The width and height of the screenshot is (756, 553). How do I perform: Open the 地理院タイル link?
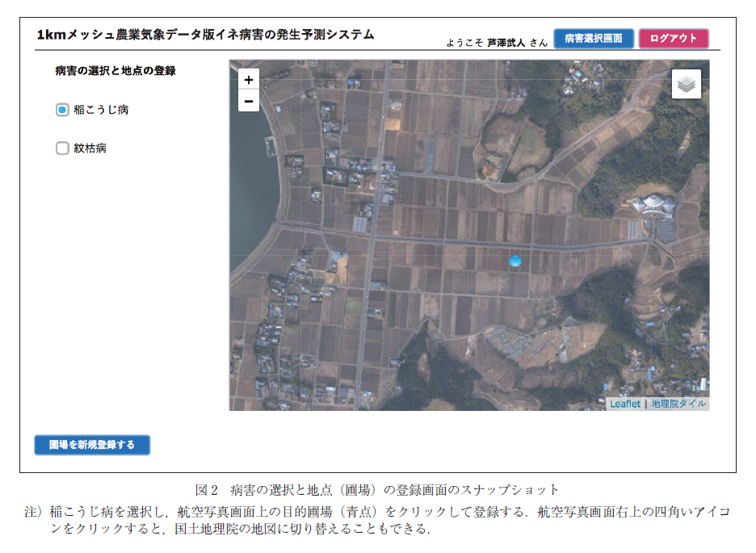click(x=678, y=404)
